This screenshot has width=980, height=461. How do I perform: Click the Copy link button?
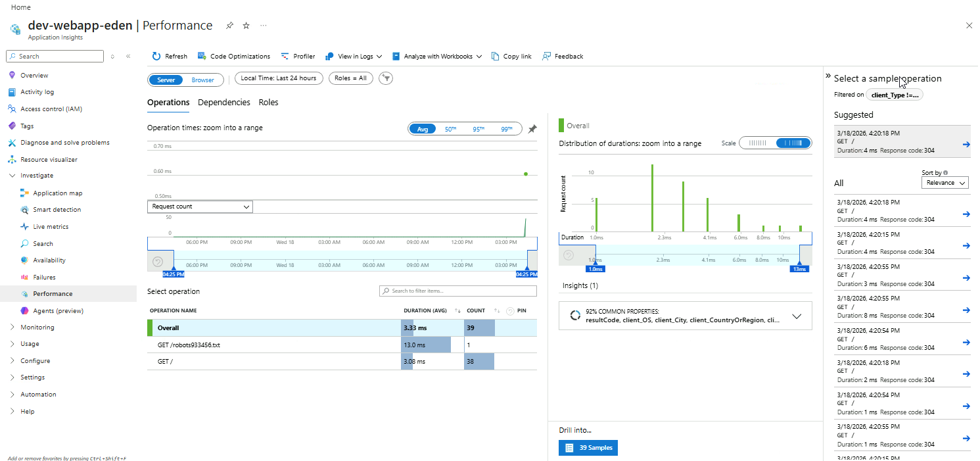coord(511,57)
